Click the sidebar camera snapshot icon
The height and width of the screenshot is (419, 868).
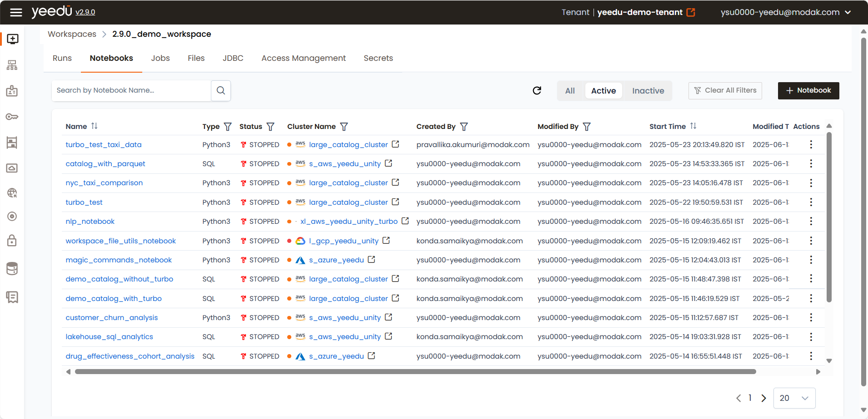click(12, 168)
